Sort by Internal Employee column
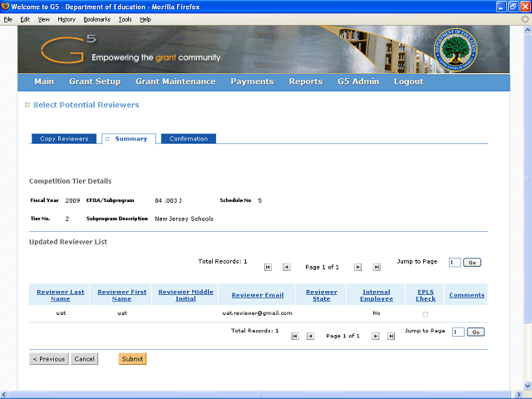 click(x=377, y=295)
